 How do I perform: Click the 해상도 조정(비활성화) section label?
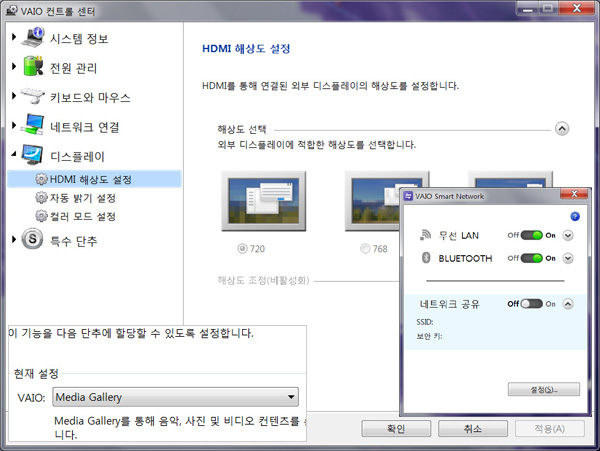[x=263, y=280]
